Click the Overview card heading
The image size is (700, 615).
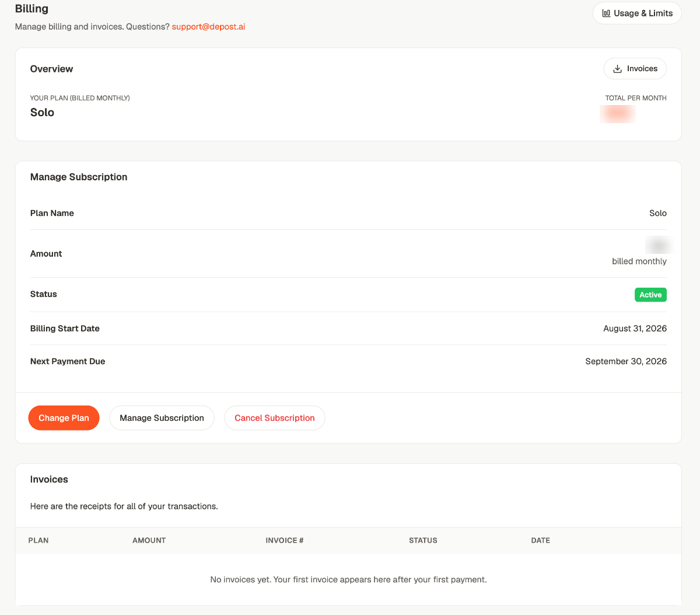tap(51, 69)
